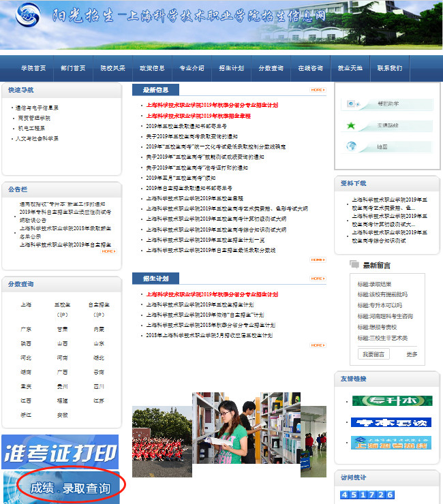Select 甘肃 score query link
The height and width of the screenshot is (504, 443).
[63, 329]
